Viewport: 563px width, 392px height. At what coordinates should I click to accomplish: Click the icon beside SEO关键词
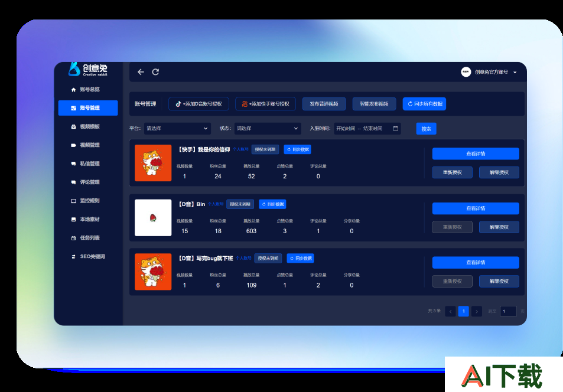tap(74, 257)
